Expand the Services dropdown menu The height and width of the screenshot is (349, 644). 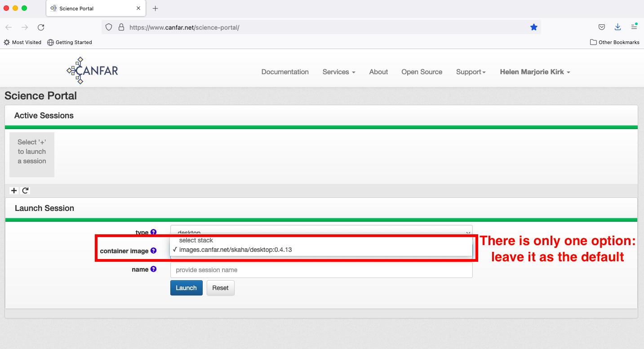339,72
